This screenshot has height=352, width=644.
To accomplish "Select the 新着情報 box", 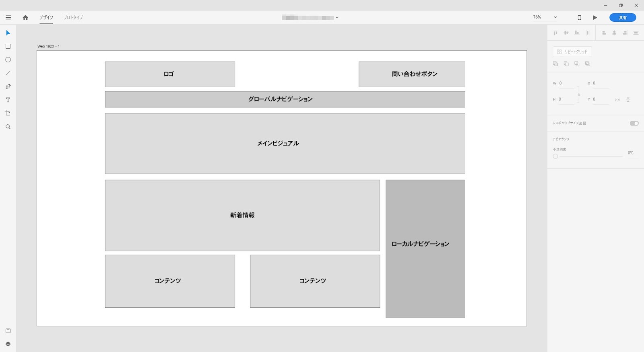I will (242, 215).
